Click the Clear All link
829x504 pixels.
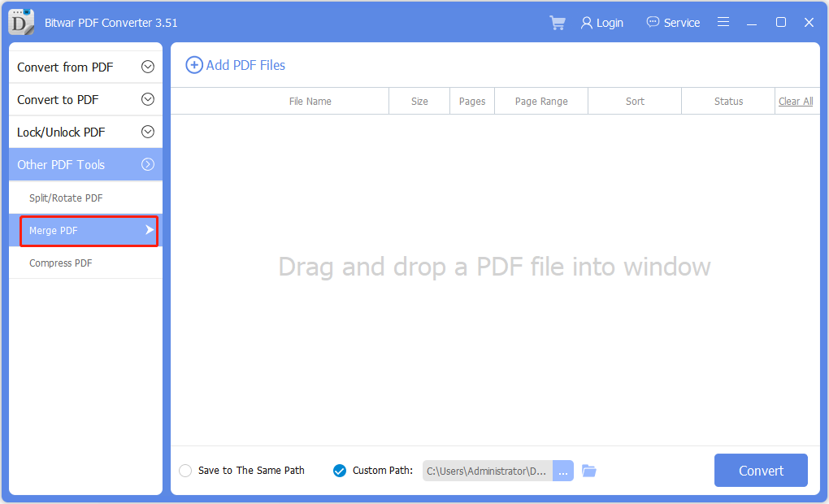click(796, 102)
